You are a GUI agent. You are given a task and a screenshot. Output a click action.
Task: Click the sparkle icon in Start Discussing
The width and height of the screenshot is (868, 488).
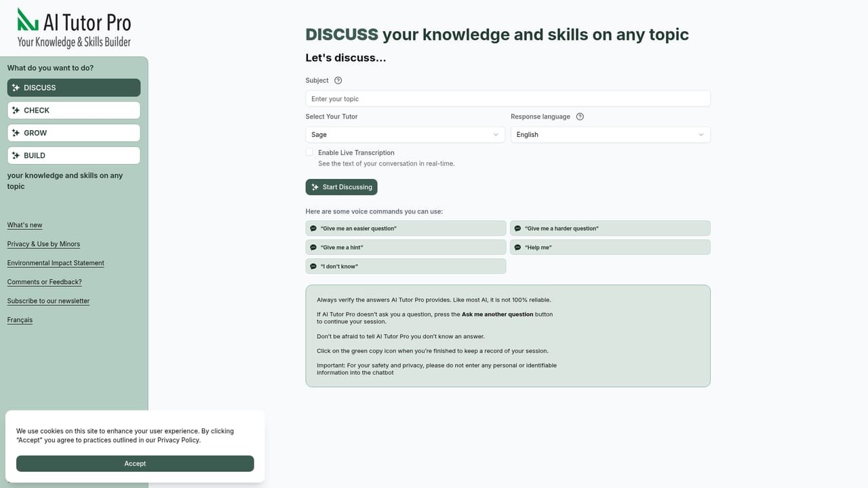[315, 187]
